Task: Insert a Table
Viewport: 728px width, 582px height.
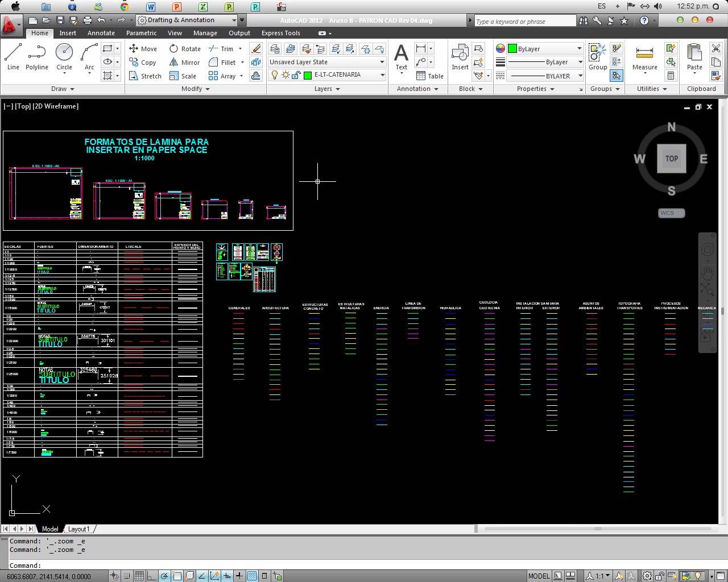Action: tap(430, 76)
